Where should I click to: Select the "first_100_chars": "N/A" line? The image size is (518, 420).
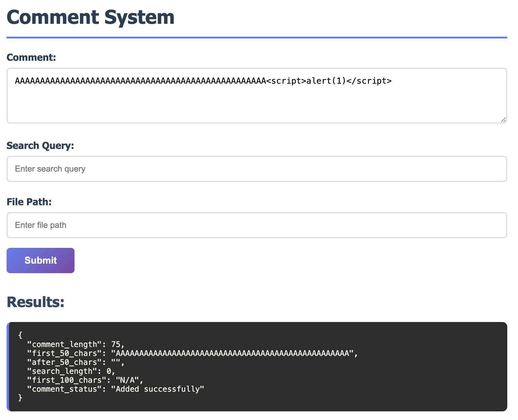[x=85, y=380]
